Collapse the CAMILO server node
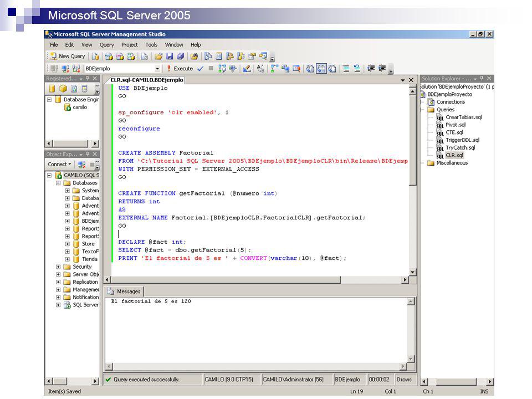The height and width of the screenshot is (399, 532). click(49, 176)
